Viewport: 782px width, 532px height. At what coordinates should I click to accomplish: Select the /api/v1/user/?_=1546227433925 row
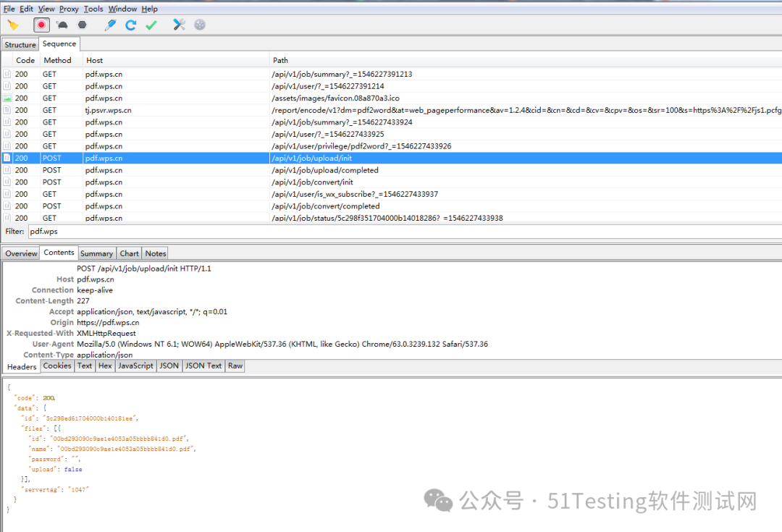point(392,134)
